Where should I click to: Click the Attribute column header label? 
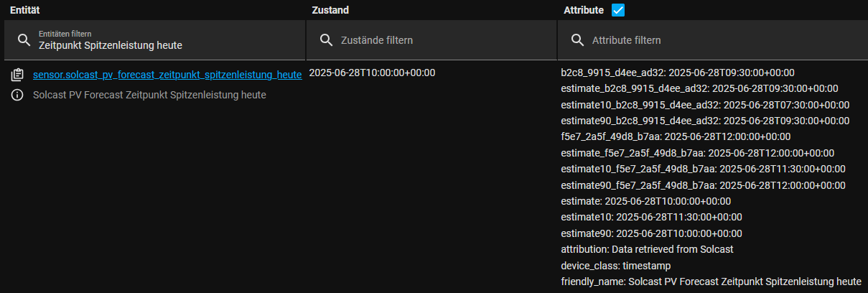(x=584, y=10)
